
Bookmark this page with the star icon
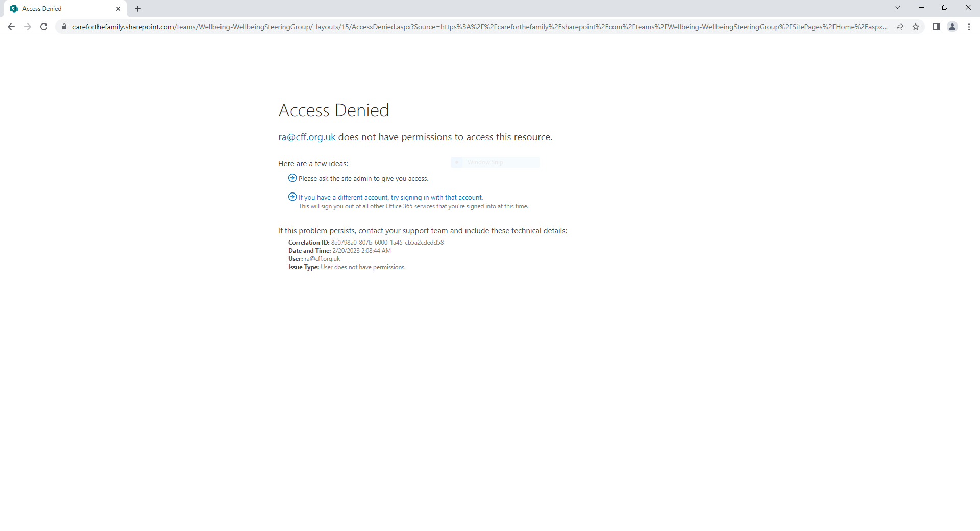point(916,27)
